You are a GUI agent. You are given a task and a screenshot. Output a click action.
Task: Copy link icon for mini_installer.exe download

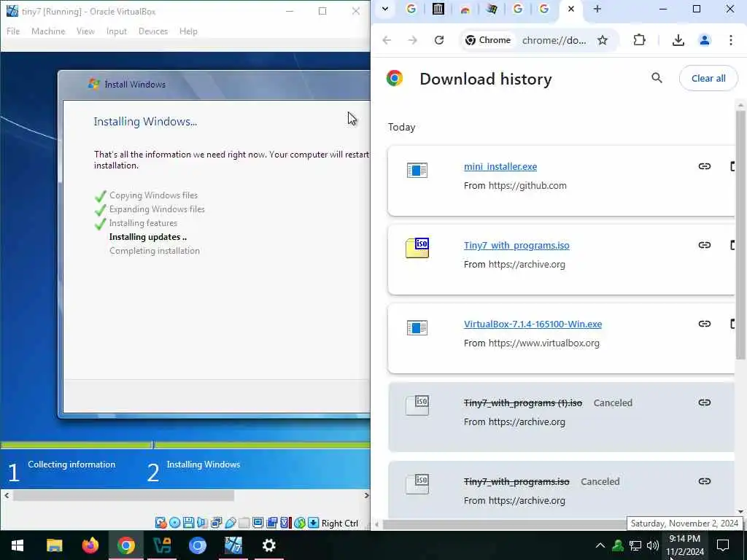pos(705,166)
